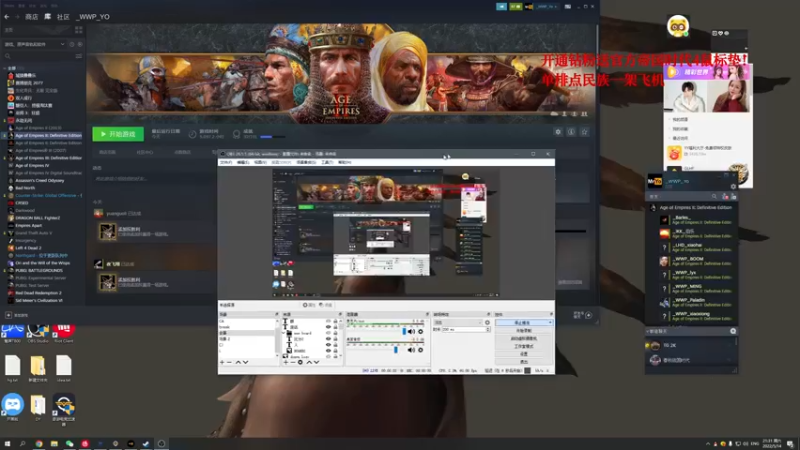800x450 pixels.
Task: Open the library category filter dropdown
Action: (35, 44)
